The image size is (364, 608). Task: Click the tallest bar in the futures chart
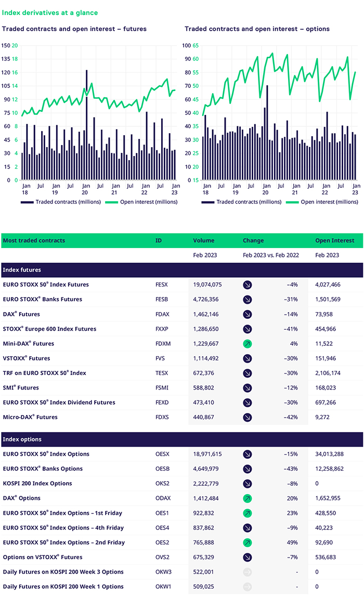(x=86, y=125)
